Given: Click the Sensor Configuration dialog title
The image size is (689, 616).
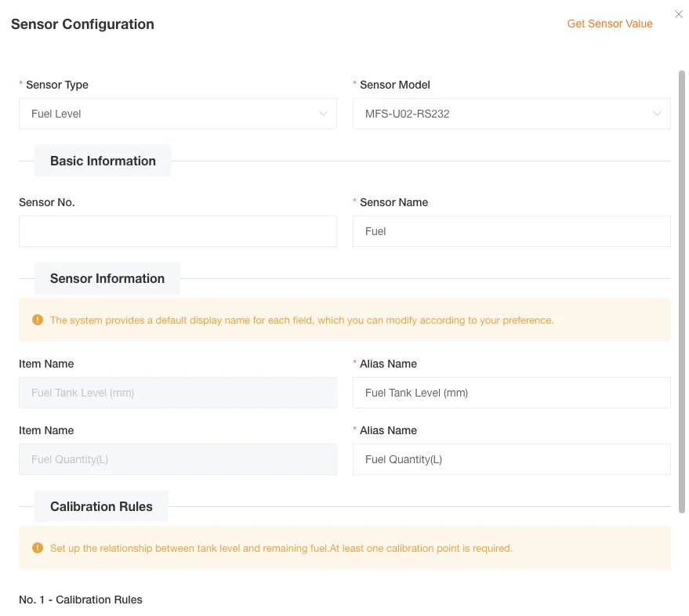Looking at the screenshot, I should [82, 24].
